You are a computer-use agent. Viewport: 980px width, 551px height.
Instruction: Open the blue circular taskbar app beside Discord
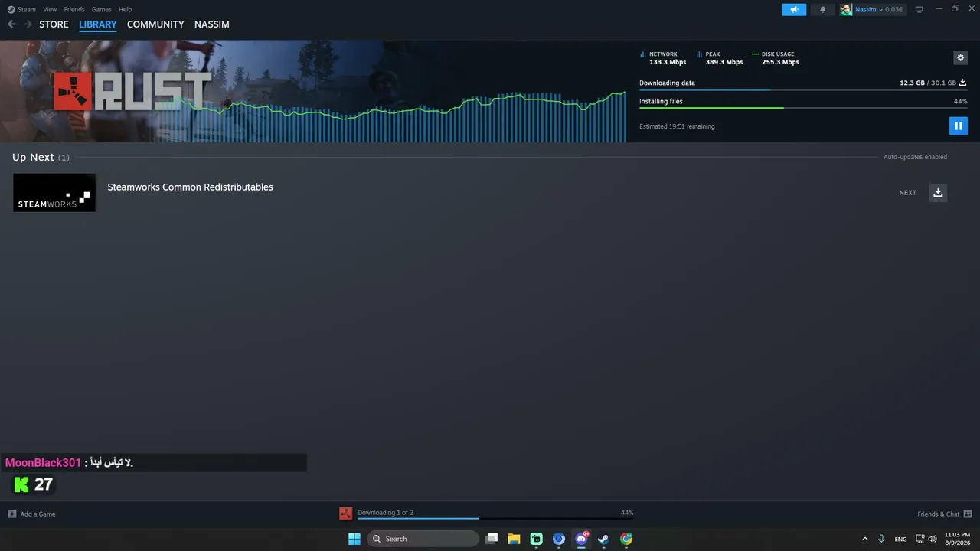pos(559,539)
